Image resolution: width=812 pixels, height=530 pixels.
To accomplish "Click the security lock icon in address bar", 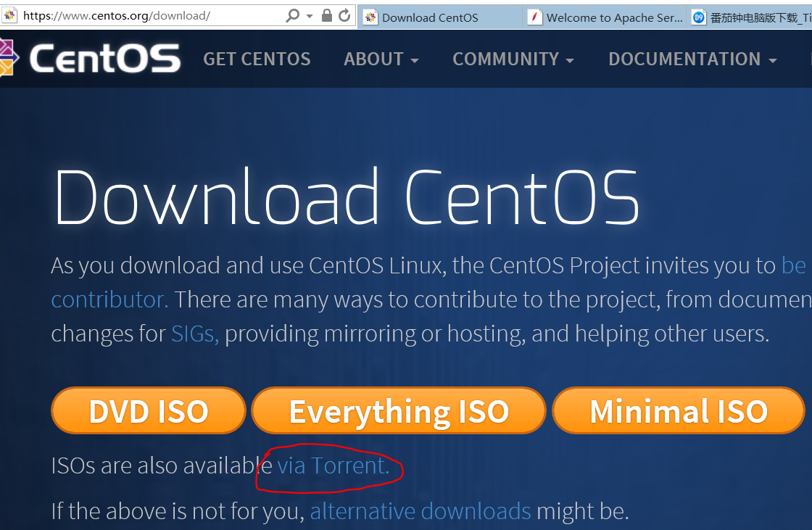I will 327,15.
